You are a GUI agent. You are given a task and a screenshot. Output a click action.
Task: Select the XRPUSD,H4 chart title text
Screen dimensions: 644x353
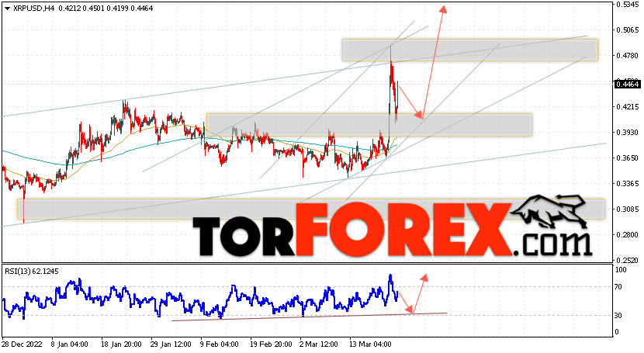[x=33, y=9]
